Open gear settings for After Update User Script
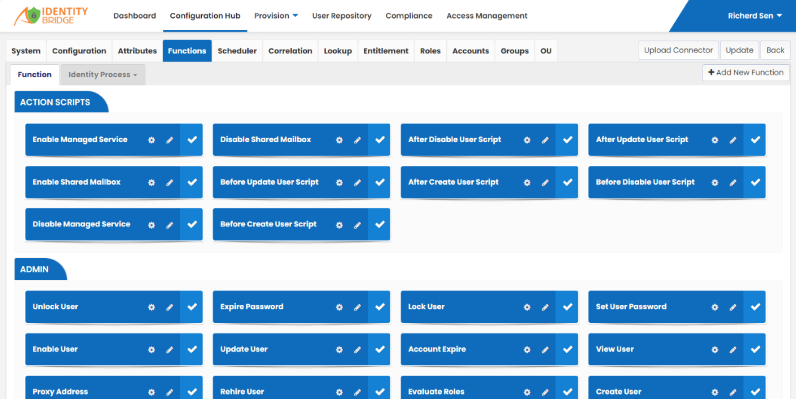The height and width of the screenshot is (399, 796). click(x=715, y=140)
